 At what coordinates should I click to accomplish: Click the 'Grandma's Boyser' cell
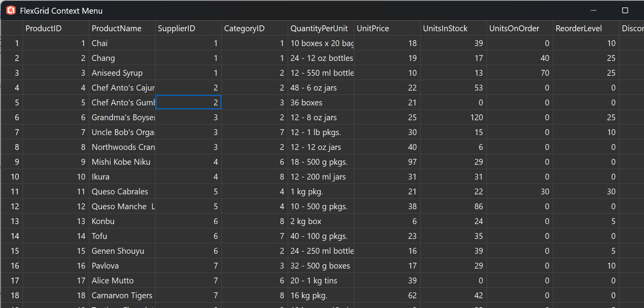(122, 118)
